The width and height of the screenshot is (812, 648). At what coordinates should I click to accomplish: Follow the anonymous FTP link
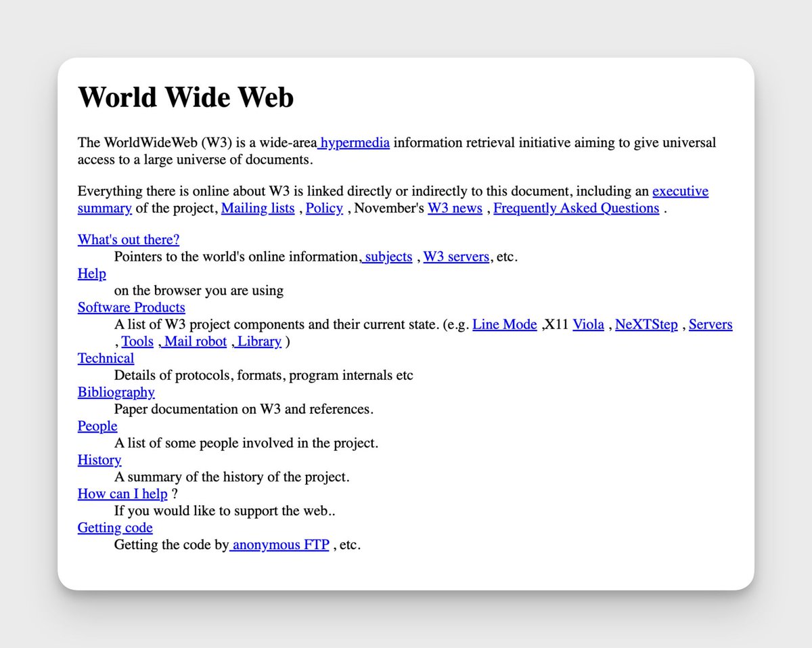pyautogui.click(x=279, y=545)
